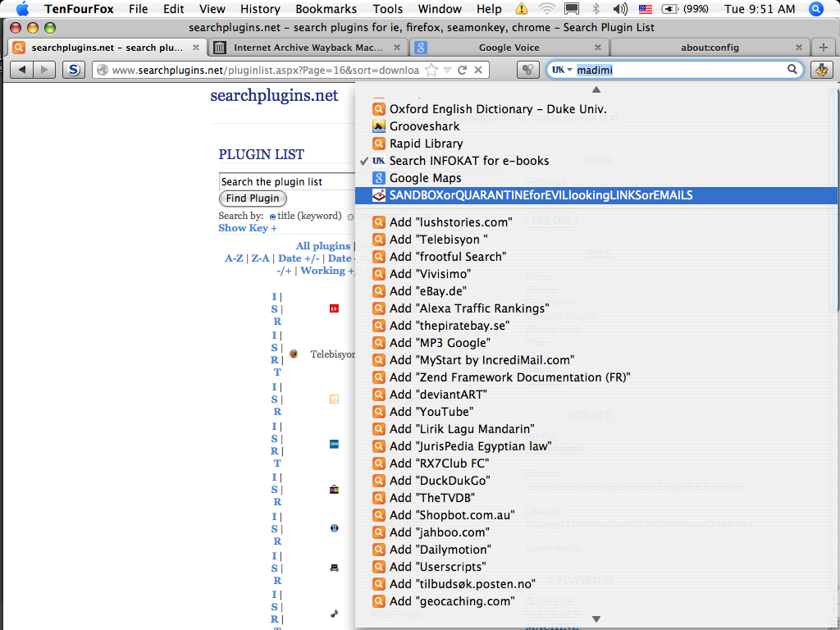The image size is (840, 630).
Task: Click the Find Plugin button
Action: pos(253,199)
